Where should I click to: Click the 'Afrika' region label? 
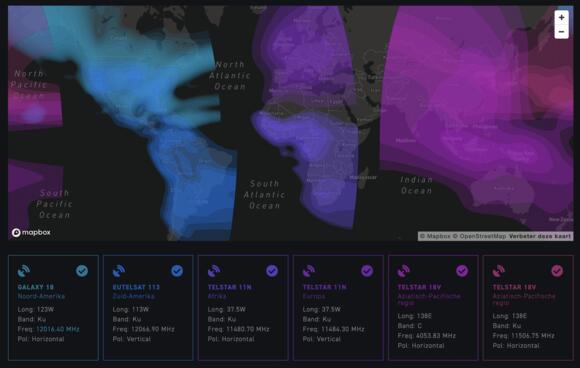point(217,296)
